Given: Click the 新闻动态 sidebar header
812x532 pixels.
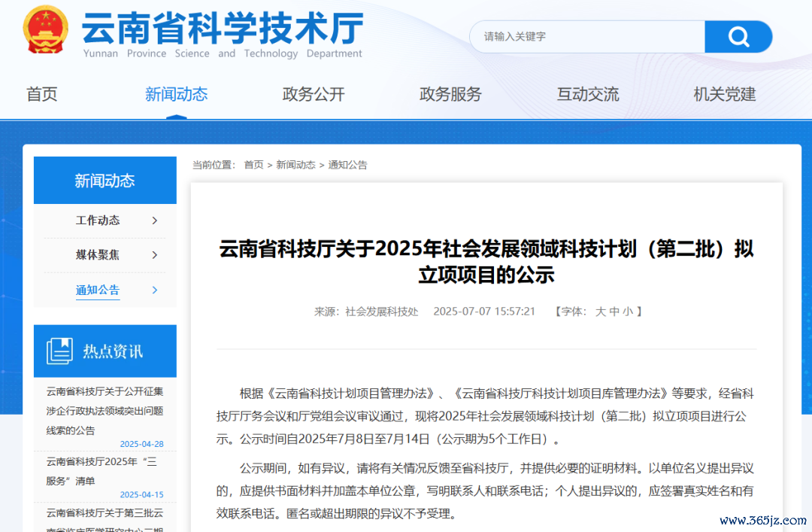Looking at the screenshot, I should coord(105,181).
